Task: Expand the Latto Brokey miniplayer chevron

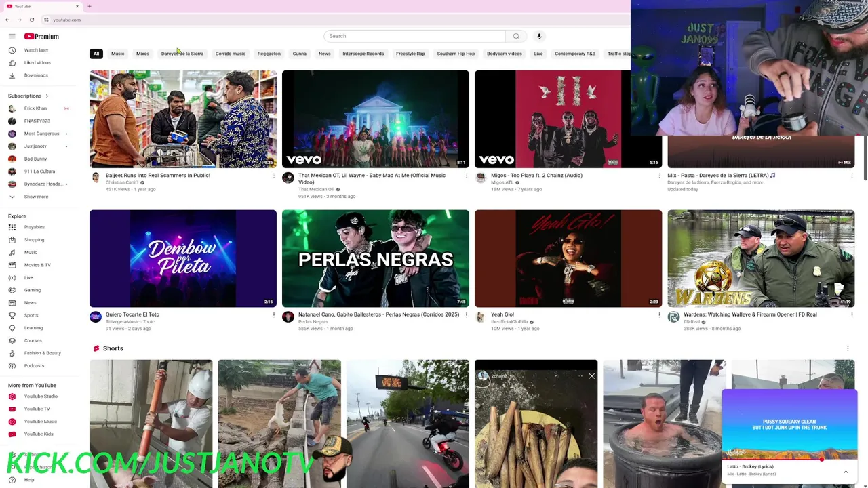Action: 846,472
